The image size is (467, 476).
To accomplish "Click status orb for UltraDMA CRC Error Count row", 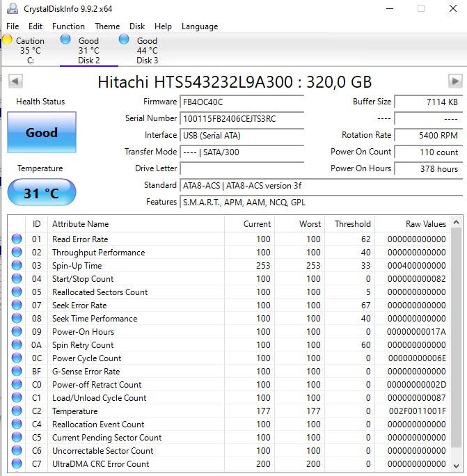I will 17,463.
